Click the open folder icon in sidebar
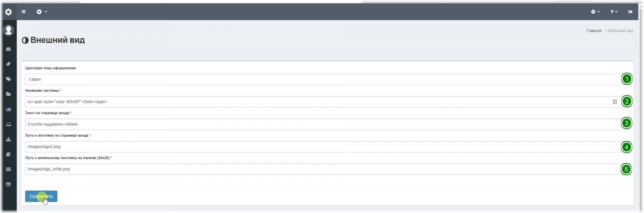 click(8, 94)
